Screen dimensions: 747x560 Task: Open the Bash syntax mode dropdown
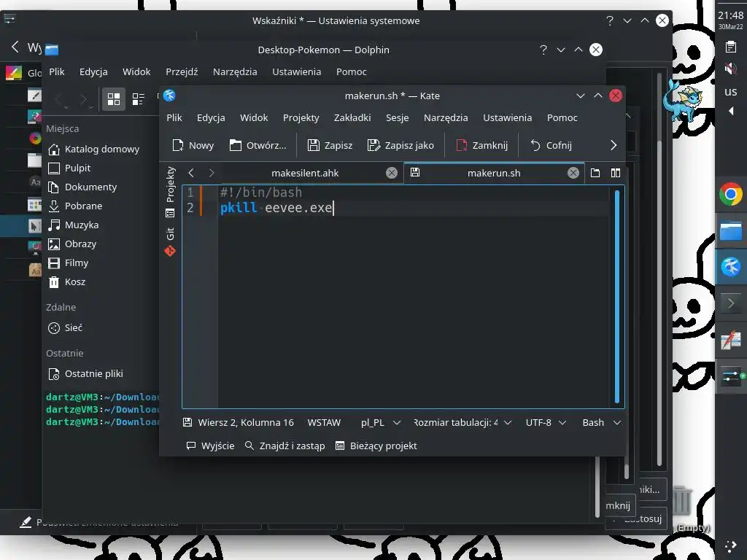[x=601, y=422]
